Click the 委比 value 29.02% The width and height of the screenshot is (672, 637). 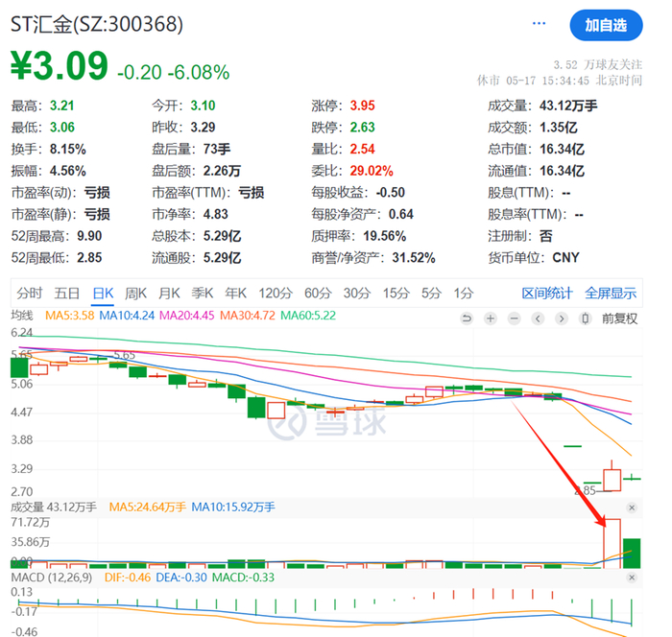point(372,171)
